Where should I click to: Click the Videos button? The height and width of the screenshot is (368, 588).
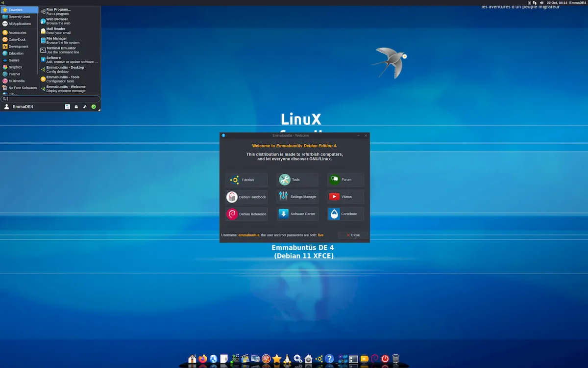[346, 197]
